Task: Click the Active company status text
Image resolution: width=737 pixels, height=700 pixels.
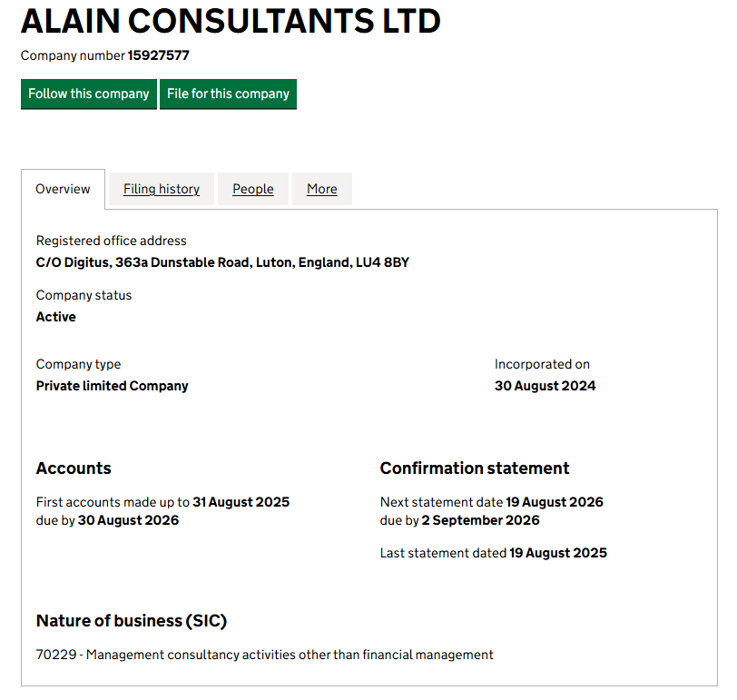Action: 56,317
